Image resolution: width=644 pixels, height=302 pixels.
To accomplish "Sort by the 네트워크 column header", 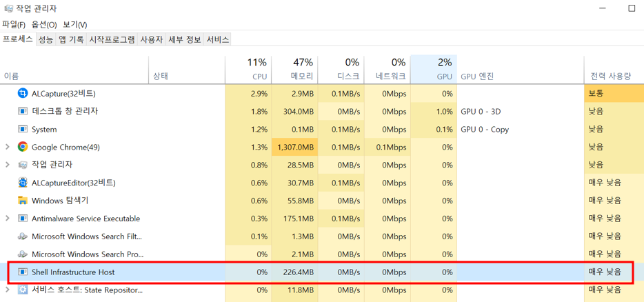I will pos(388,70).
